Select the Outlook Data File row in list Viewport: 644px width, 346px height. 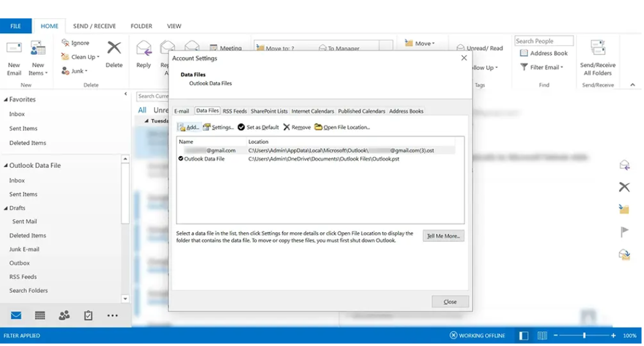coord(316,159)
